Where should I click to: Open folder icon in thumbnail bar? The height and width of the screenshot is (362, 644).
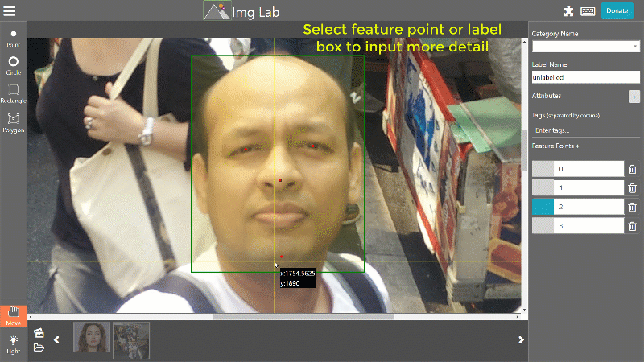[39, 348]
